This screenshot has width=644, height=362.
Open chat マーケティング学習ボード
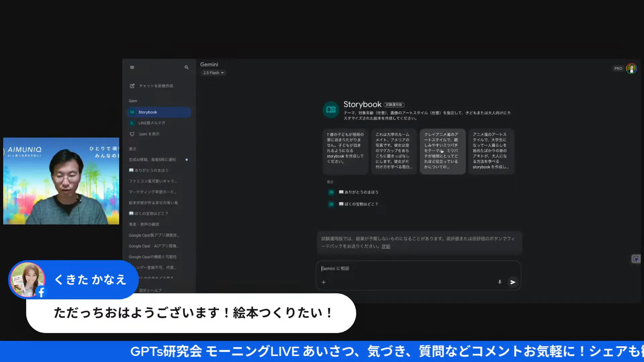(x=153, y=192)
